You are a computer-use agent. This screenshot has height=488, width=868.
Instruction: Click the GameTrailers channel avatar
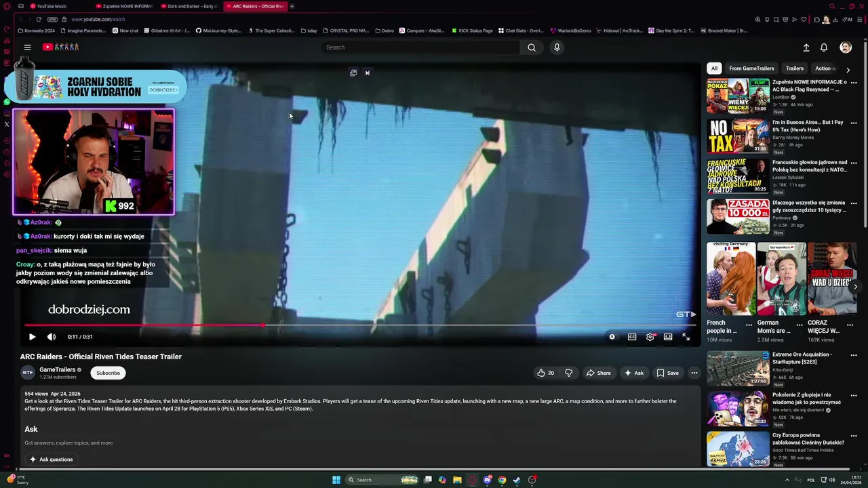[28, 373]
